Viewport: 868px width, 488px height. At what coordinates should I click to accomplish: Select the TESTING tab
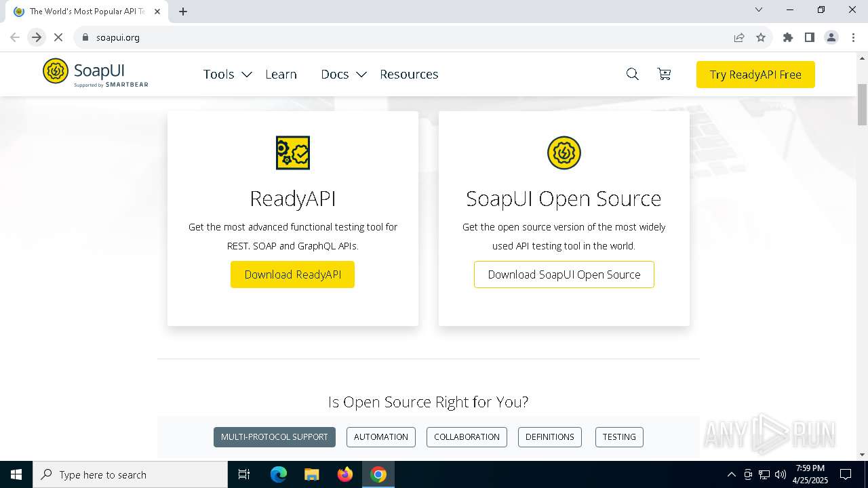point(619,437)
